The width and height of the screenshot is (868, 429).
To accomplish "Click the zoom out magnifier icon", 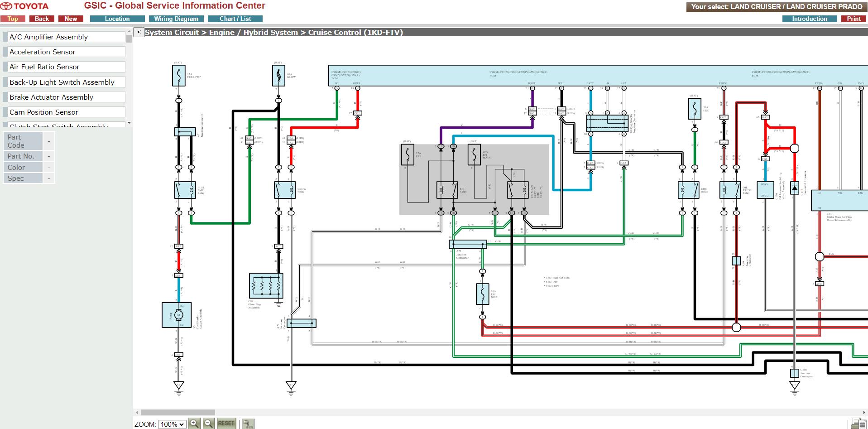I will click(x=208, y=424).
